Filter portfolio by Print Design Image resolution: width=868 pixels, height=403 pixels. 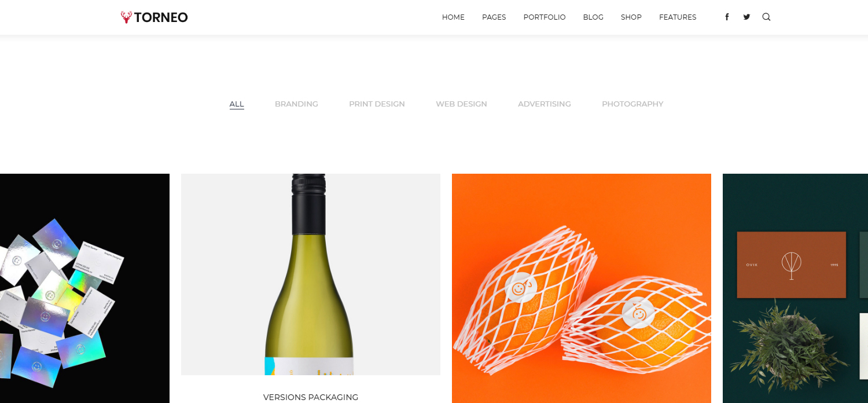(x=377, y=104)
